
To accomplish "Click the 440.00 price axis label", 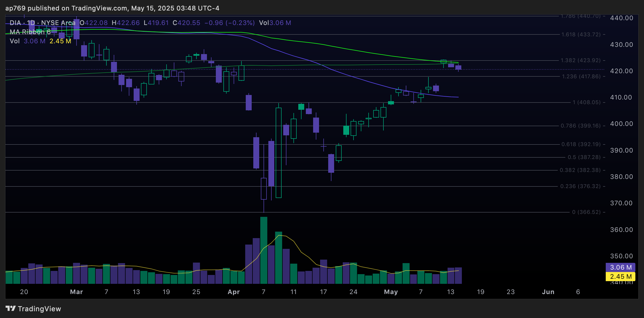I will click(x=622, y=18).
